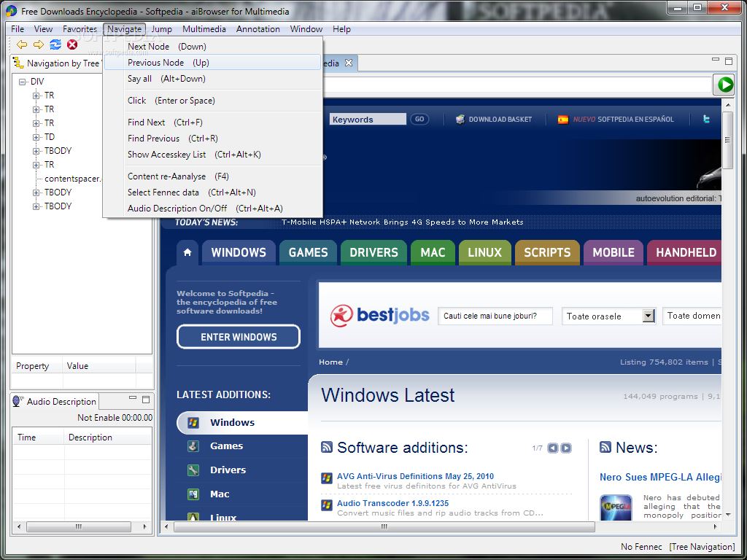Open the LINUX category tab

484,252
